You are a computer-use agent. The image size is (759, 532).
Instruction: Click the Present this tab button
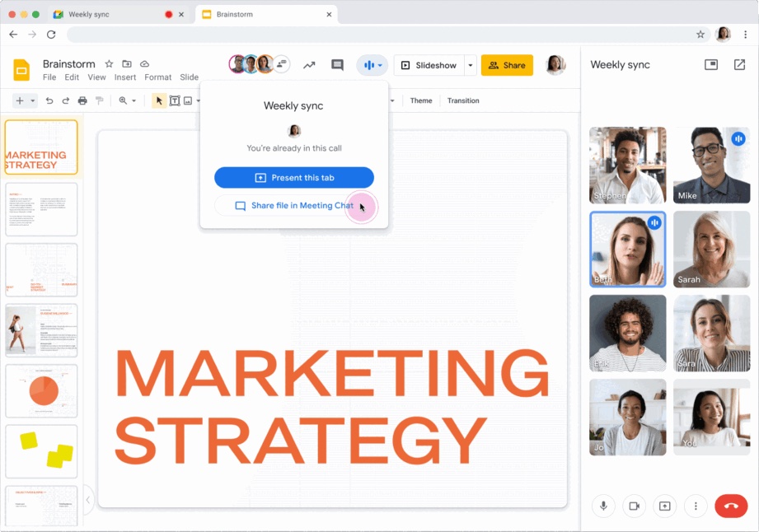click(294, 178)
